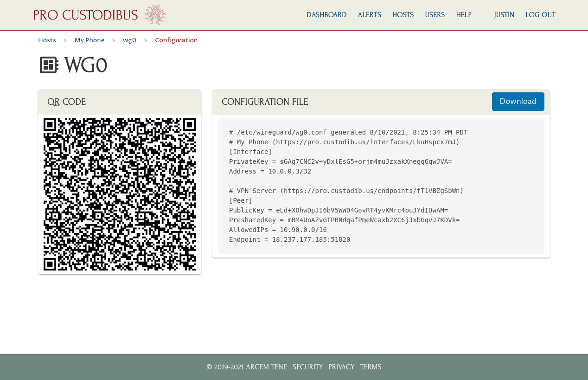Click the Hosts breadcrumb link
Image resolution: width=588 pixels, height=380 pixels.
click(x=47, y=40)
